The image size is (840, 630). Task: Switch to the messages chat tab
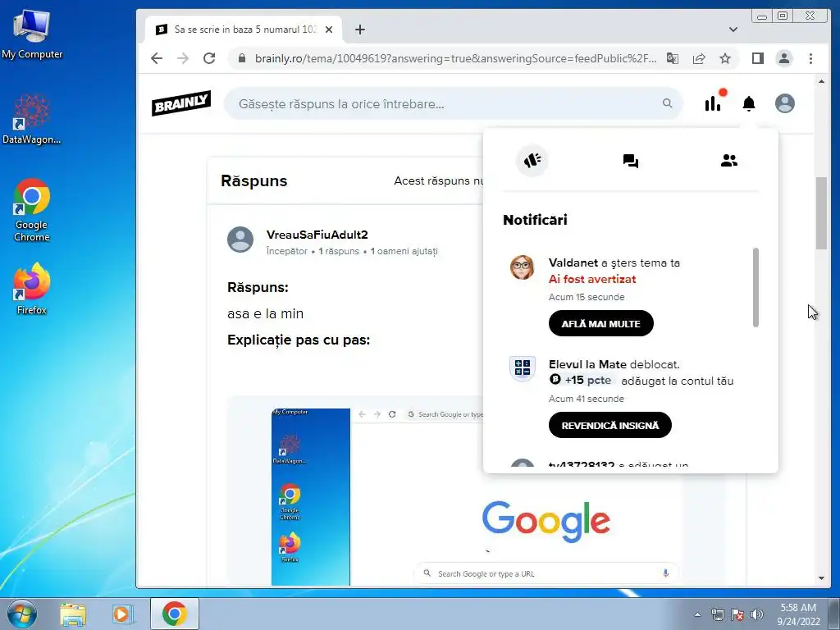(631, 161)
